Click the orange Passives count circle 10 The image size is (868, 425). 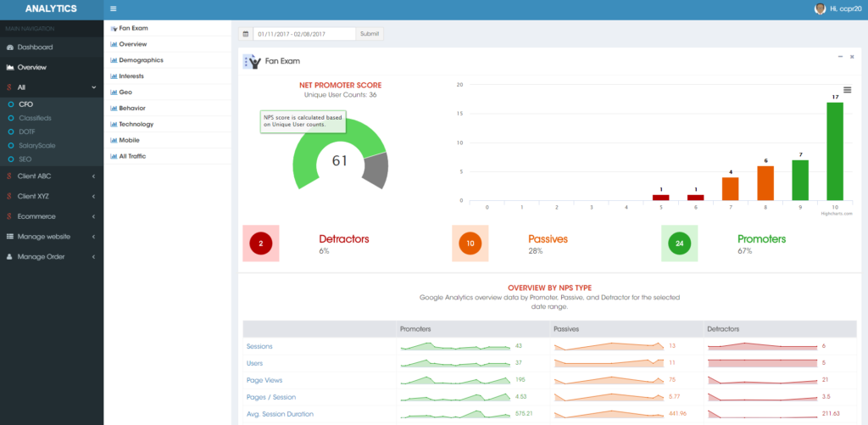tap(470, 243)
